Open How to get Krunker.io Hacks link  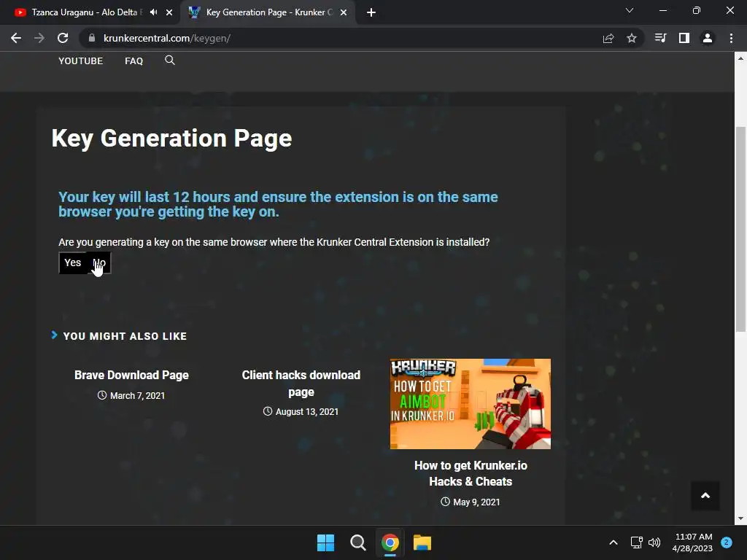coord(471,473)
